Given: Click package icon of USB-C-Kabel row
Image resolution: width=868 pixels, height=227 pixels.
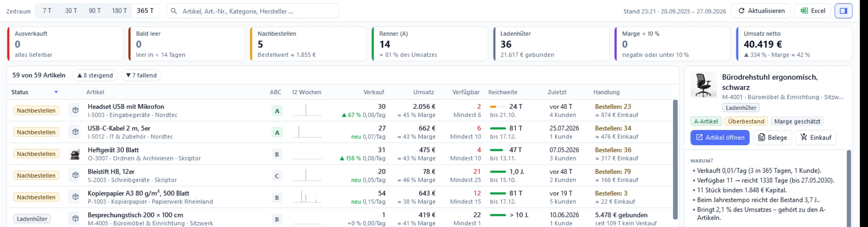Looking at the screenshot, I should pyautogui.click(x=75, y=132).
